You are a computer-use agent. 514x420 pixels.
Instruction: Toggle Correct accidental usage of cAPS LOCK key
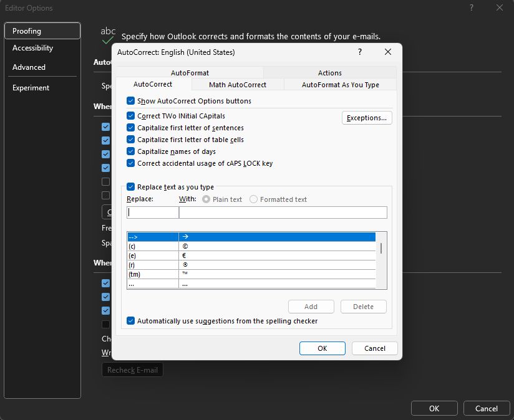(130, 163)
